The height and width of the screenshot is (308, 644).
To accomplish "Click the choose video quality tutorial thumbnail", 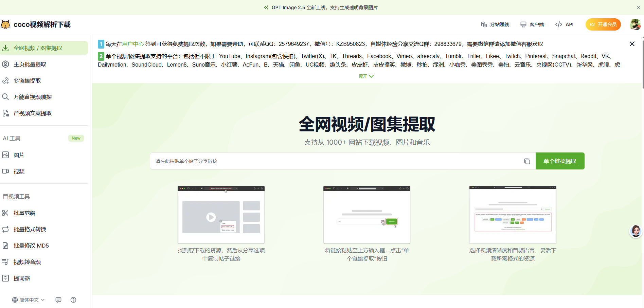I will (x=513, y=215).
